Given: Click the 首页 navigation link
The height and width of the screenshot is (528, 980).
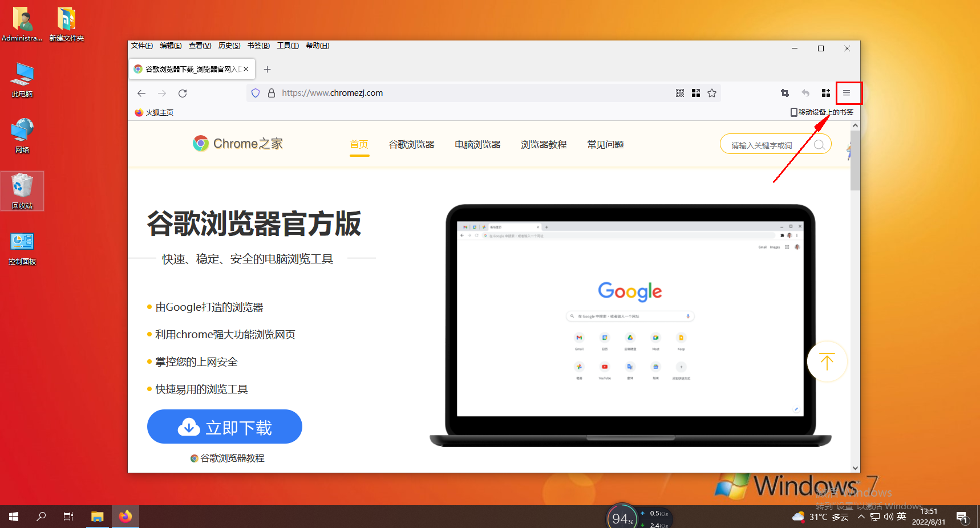Looking at the screenshot, I should (359, 145).
